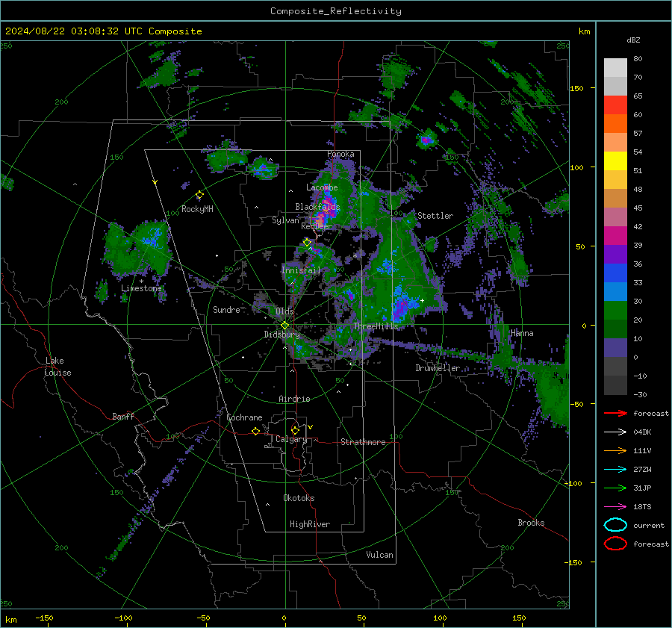Screen dimensions: 672x628
Task: Click the Vulcan label
Action: tap(380, 555)
